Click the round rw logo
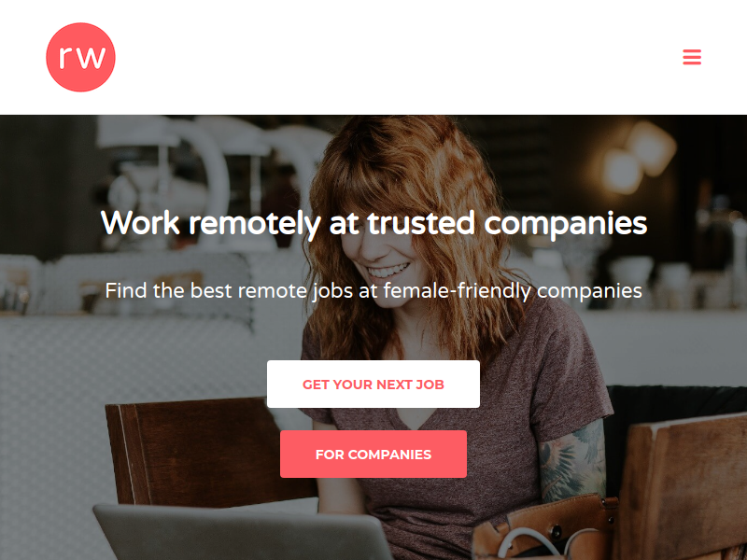Image resolution: width=747 pixels, height=560 pixels. 80,57
